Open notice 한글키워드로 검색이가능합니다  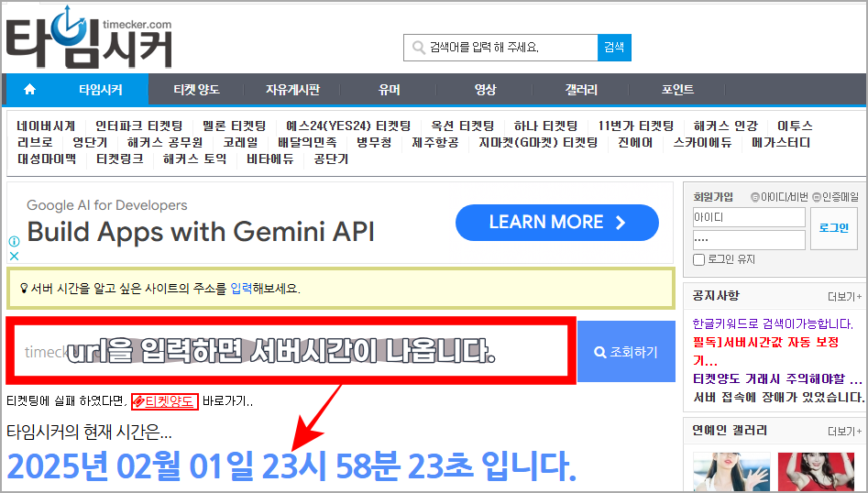click(773, 323)
